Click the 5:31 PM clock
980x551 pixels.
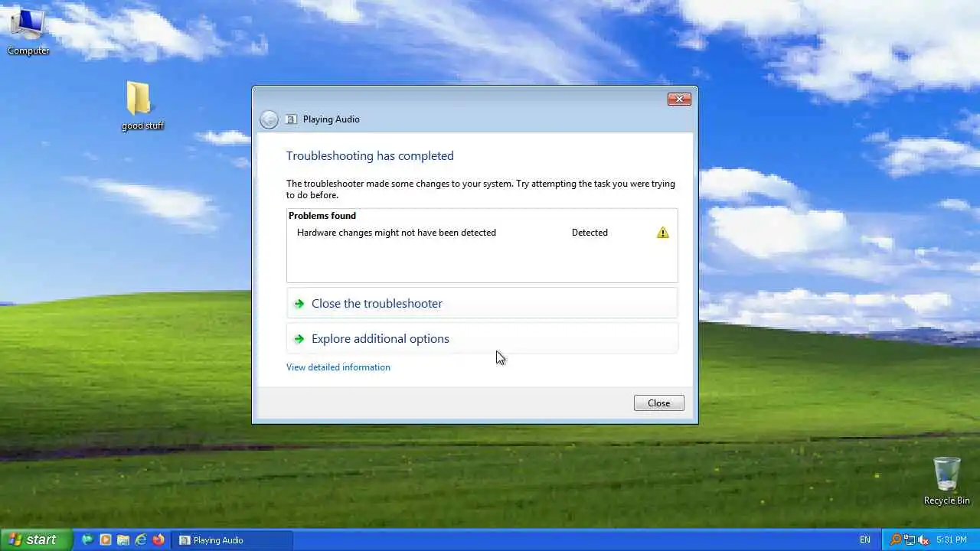pyautogui.click(x=951, y=540)
